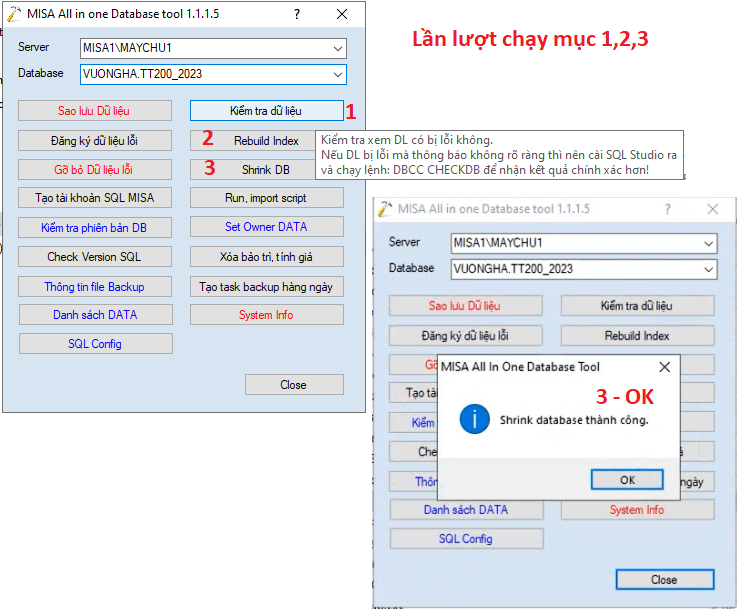Close the 'MISA All In One Database Tool' message dialog
Viewport: 749px width, 615px height.
click(664, 367)
